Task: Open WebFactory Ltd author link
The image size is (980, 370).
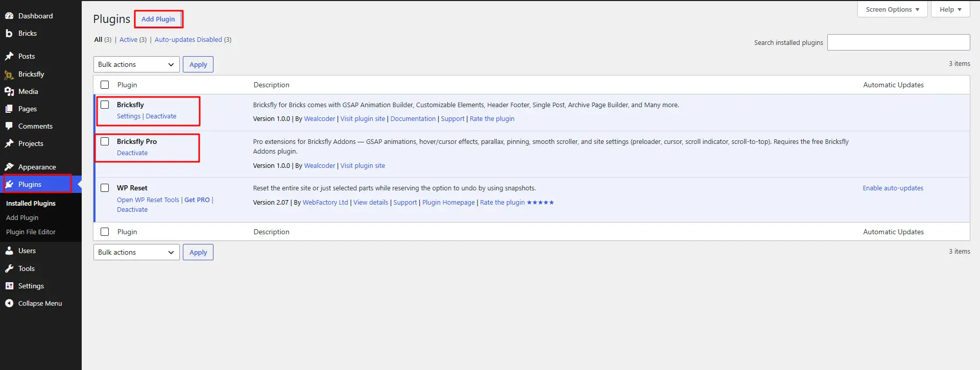Action: tap(325, 203)
